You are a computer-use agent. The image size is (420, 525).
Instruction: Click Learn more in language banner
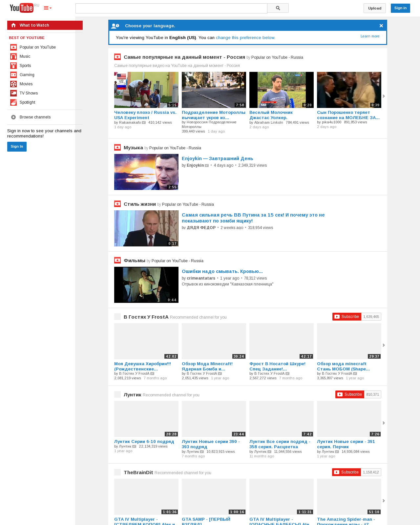click(x=370, y=36)
